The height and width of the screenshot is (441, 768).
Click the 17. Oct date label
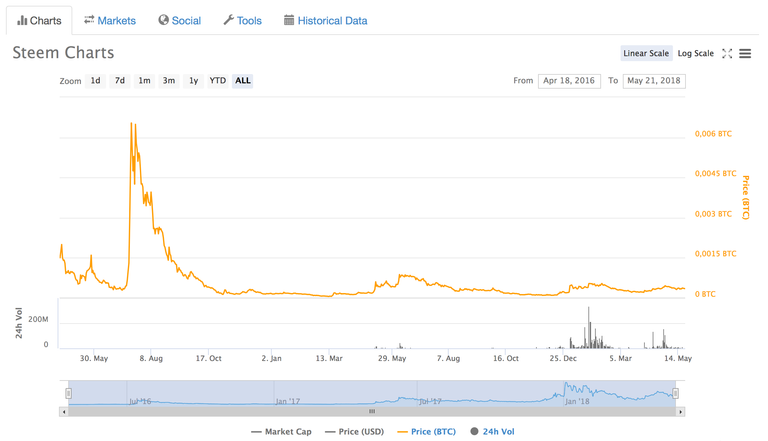(x=209, y=359)
